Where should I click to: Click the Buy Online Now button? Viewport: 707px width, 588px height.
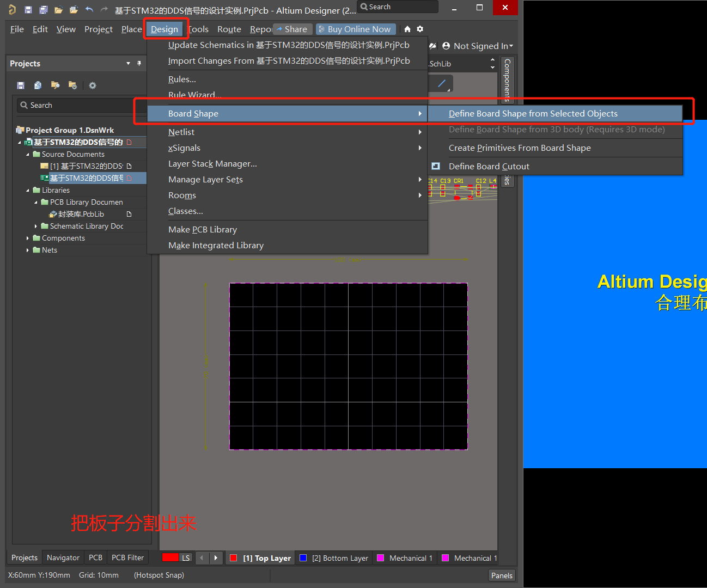point(355,29)
